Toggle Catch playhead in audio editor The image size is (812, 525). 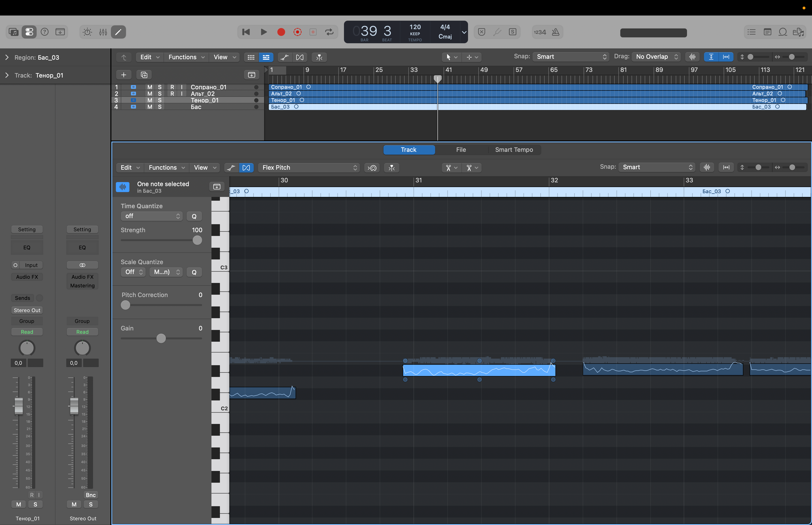(x=391, y=168)
